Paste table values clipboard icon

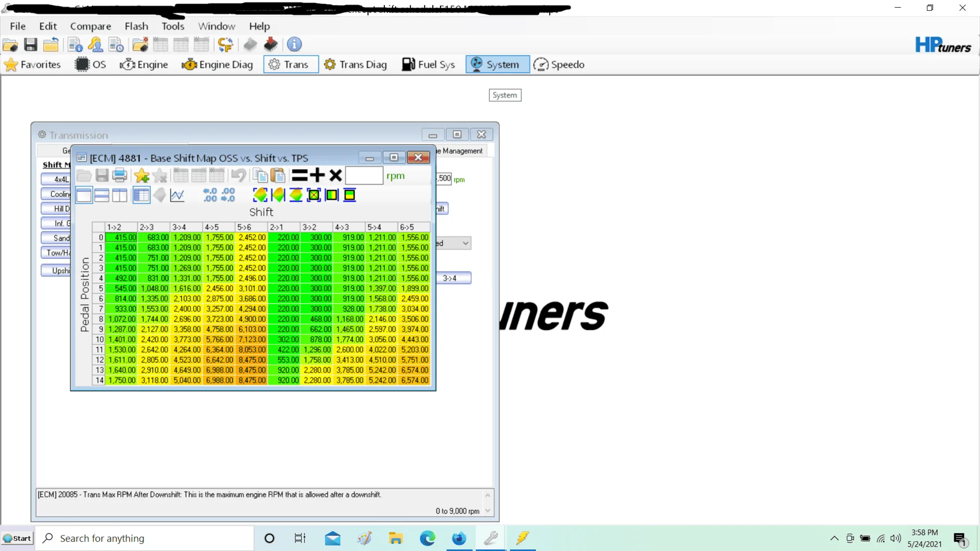tap(278, 176)
